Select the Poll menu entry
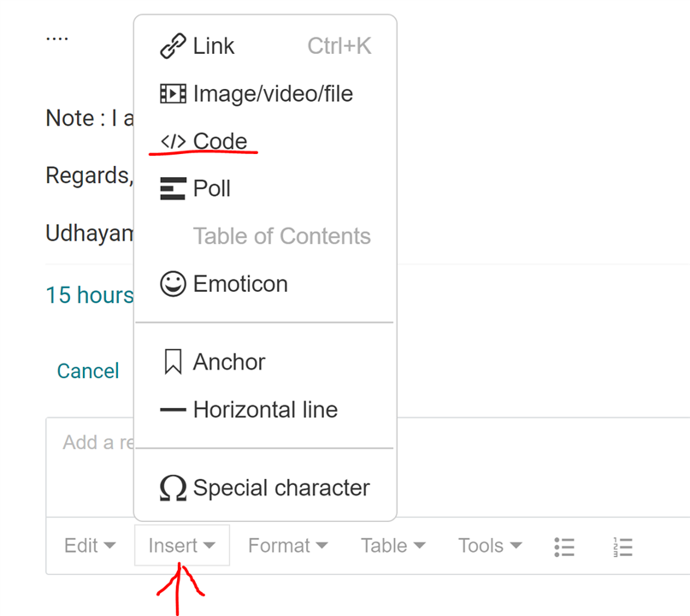690x616 pixels. click(212, 188)
